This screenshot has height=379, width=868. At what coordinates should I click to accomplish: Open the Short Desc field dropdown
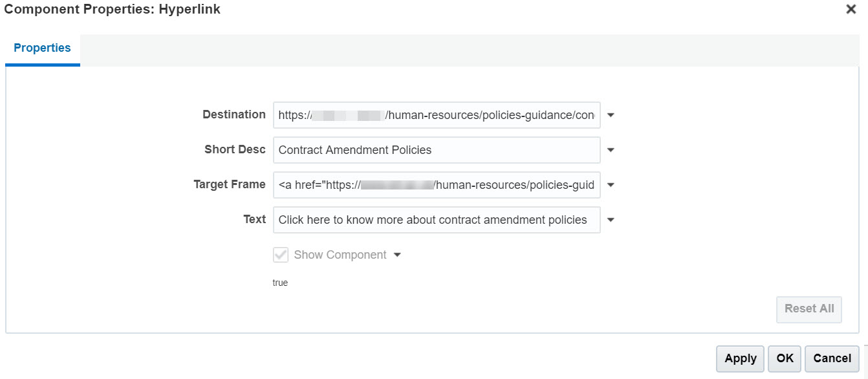(610, 149)
